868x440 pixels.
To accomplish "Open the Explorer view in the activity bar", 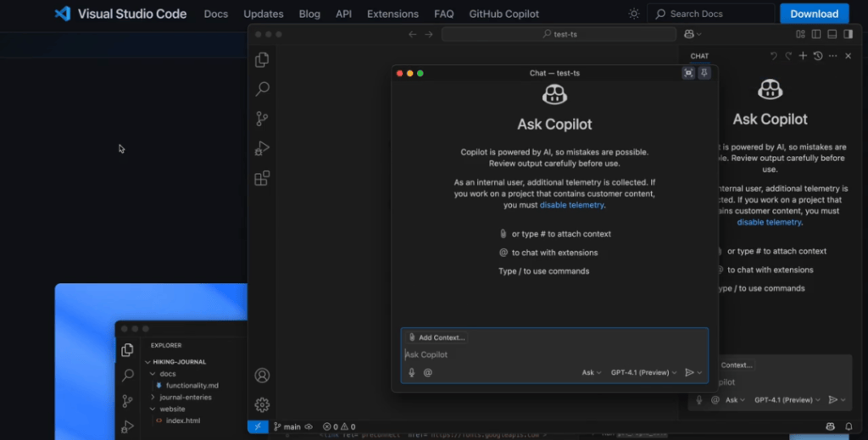I will pyautogui.click(x=263, y=60).
